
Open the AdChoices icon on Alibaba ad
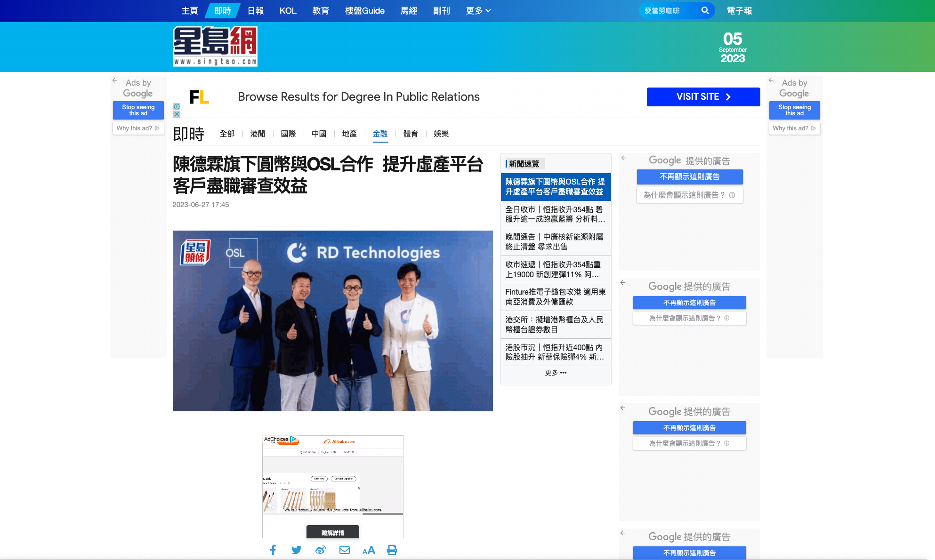coord(293,439)
